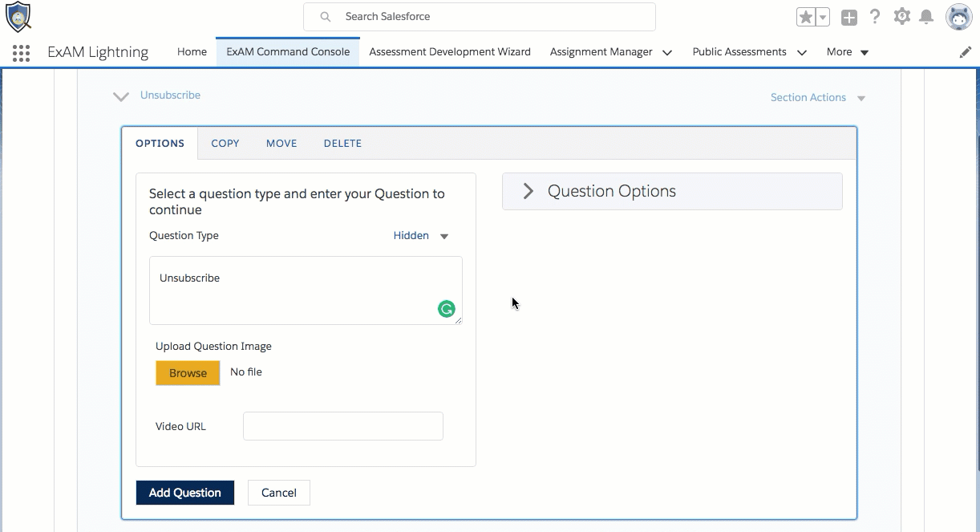Open the notifications bell
The width and height of the screenshot is (980, 532).
926,17
